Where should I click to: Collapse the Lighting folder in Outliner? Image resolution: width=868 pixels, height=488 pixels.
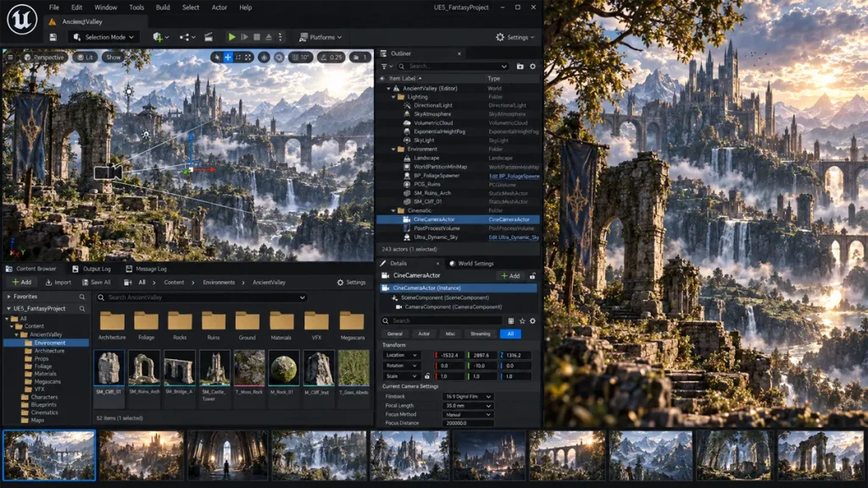click(393, 97)
